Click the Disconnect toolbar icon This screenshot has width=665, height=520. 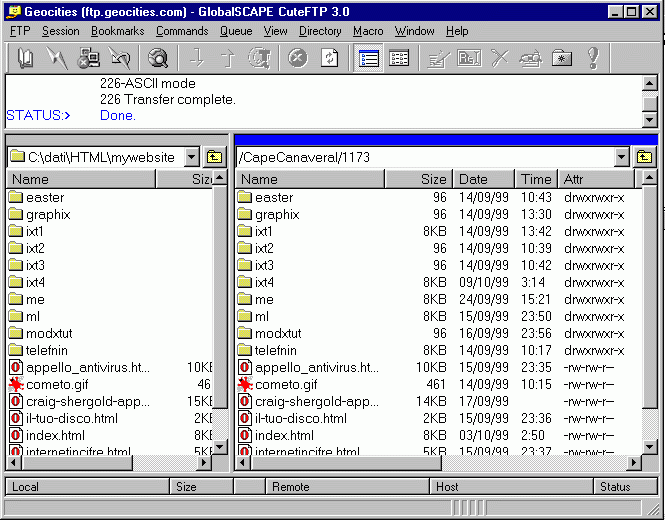pos(120,58)
